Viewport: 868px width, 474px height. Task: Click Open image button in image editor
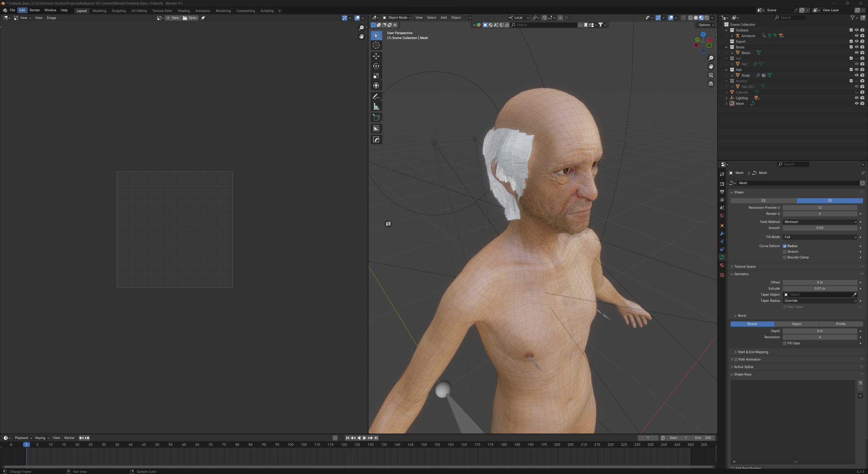(190, 18)
